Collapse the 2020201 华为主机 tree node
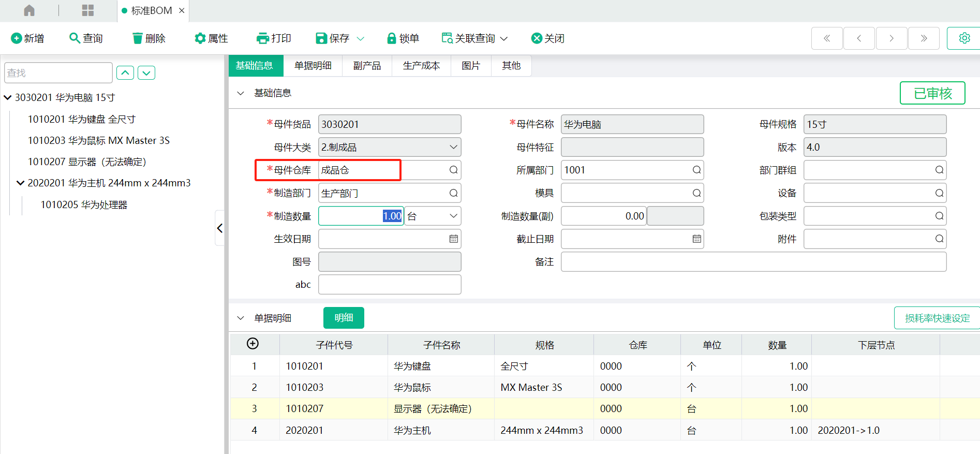980x454 pixels. point(21,183)
